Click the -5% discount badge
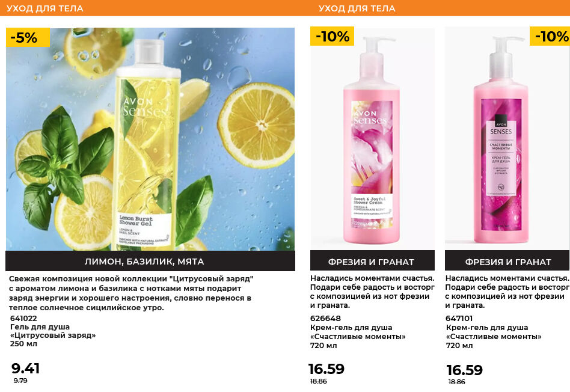 pyautogui.click(x=28, y=37)
